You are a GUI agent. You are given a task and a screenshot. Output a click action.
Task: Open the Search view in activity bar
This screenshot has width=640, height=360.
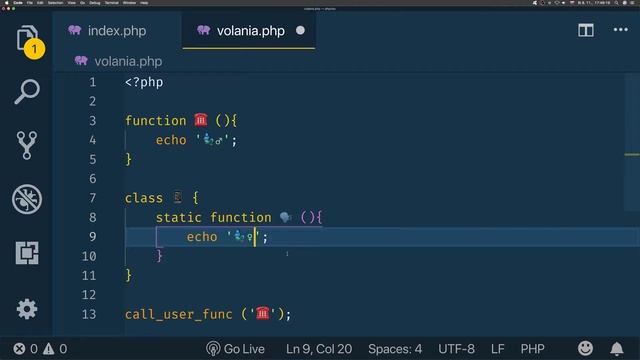(27, 92)
